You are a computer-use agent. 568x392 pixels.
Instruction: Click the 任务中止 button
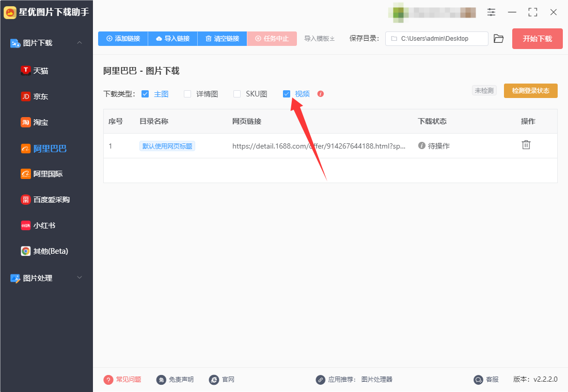[272, 39]
